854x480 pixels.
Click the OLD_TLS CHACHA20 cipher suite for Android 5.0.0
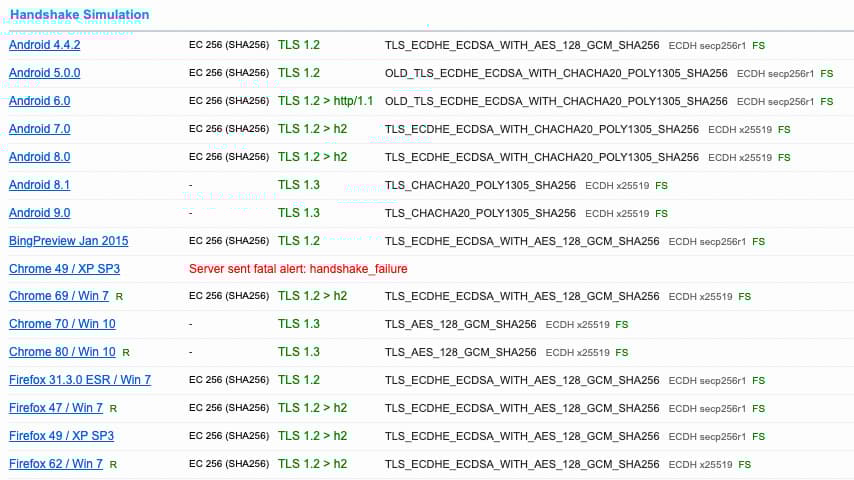tap(556, 74)
